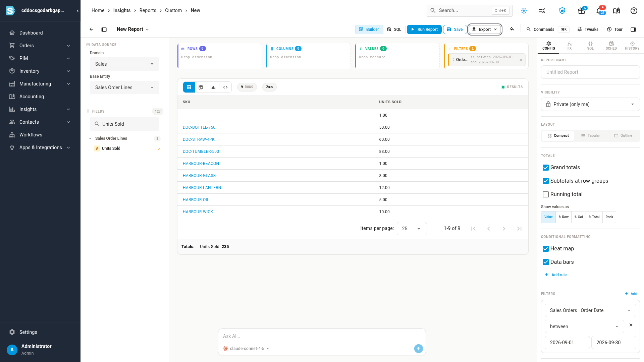
Task: Click the Untitled Report name field
Action: pyautogui.click(x=590, y=72)
